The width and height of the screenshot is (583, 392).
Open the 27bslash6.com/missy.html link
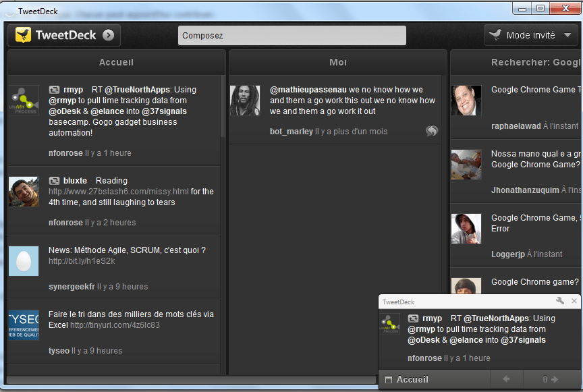119,192
